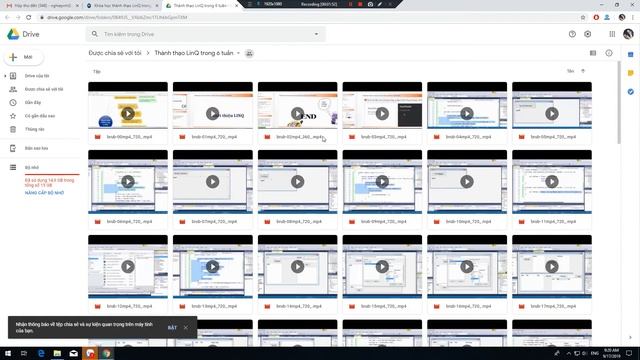The height and width of the screenshot is (360, 640).
Task: Dismiss the notification toast X
Action: tap(186, 327)
